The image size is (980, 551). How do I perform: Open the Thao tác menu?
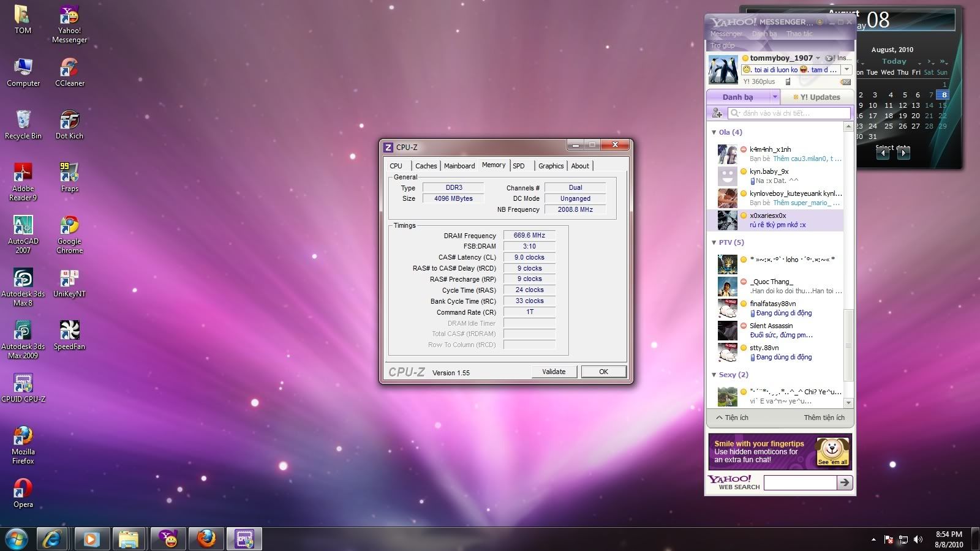[x=800, y=34]
